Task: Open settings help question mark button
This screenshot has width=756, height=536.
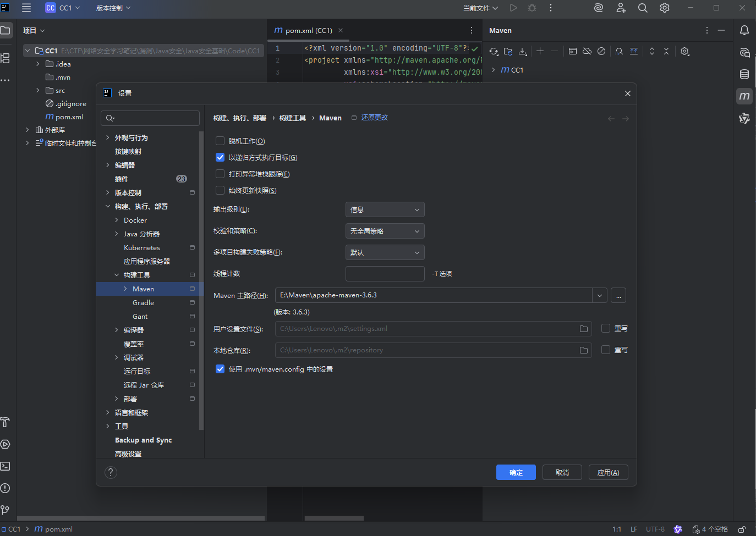Action: coord(111,472)
